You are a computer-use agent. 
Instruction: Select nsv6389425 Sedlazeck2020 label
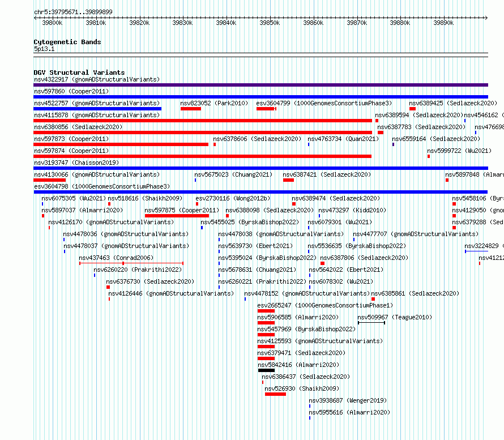click(x=453, y=103)
